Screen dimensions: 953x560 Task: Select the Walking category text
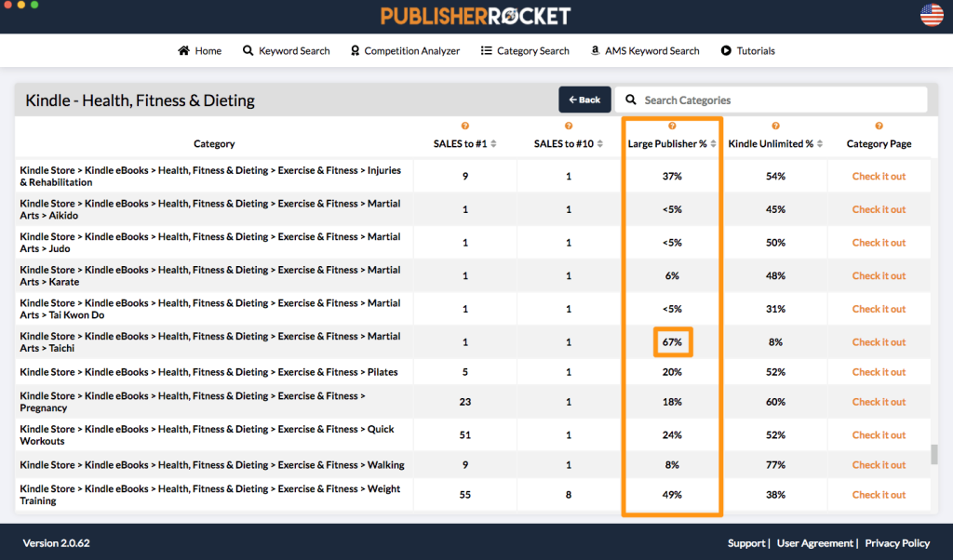click(x=212, y=464)
